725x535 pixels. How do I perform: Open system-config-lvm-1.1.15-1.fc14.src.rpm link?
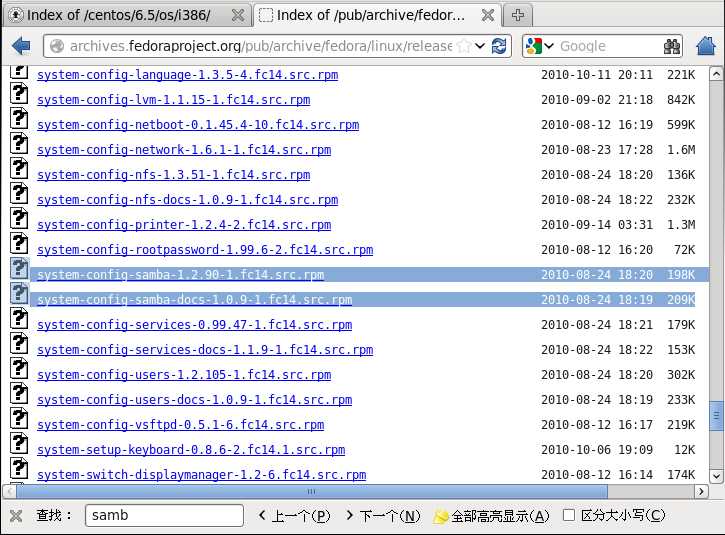[173, 100]
